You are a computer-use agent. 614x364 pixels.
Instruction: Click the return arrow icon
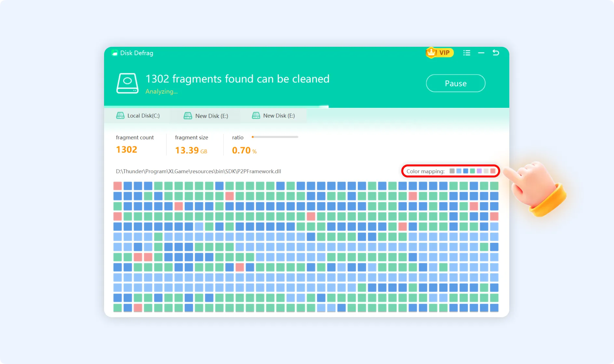click(496, 53)
